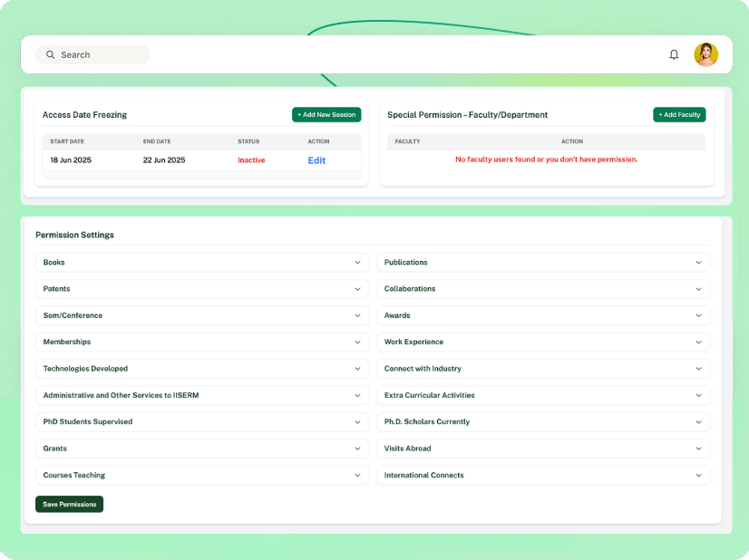Viewport: 749px width, 560px height.
Task: Open the Awards chevron arrow
Action: pos(698,315)
